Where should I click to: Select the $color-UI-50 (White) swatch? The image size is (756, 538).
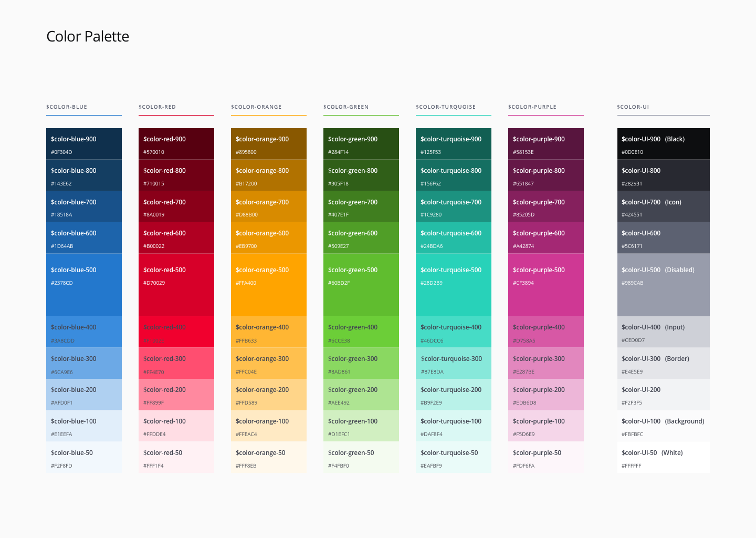[x=664, y=457]
